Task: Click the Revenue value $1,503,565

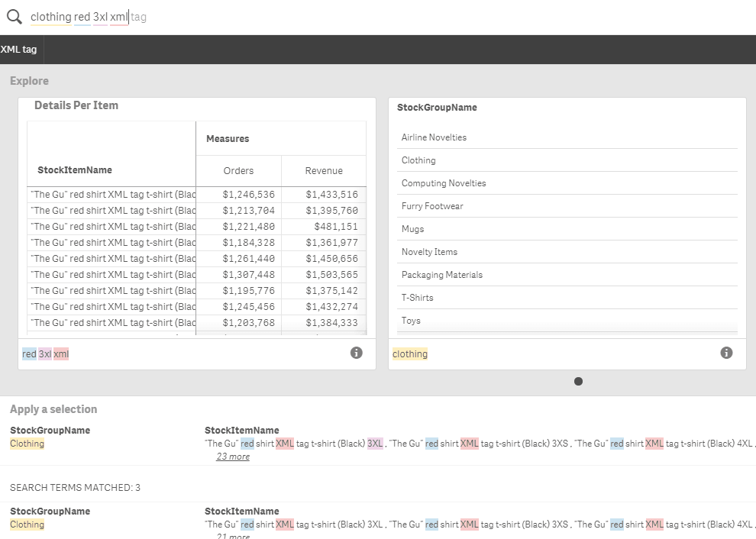Action: click(x=331, y=275)
